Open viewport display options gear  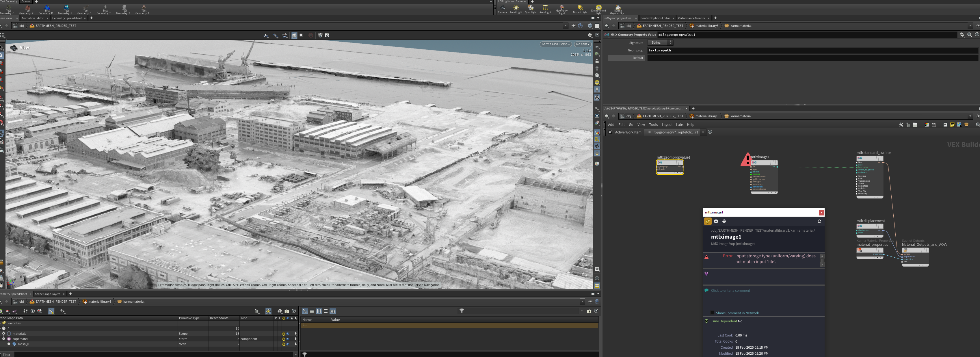click(x=590, y=35)
